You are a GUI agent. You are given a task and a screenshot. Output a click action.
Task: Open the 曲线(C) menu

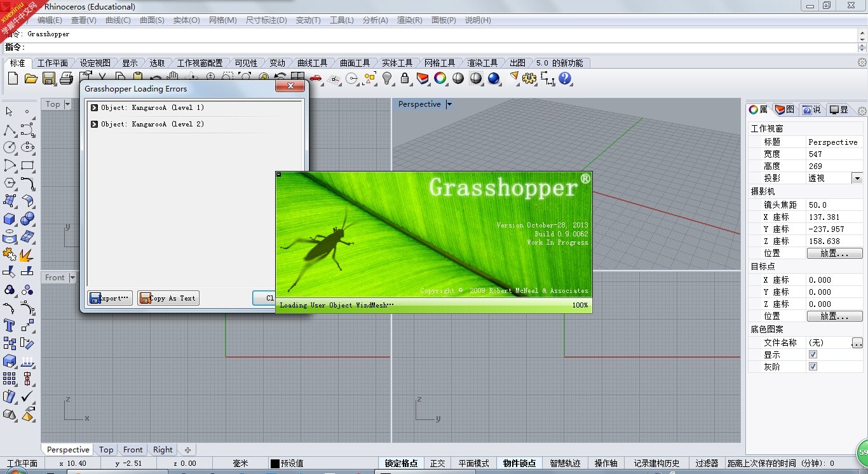click(x=118, y=20)
